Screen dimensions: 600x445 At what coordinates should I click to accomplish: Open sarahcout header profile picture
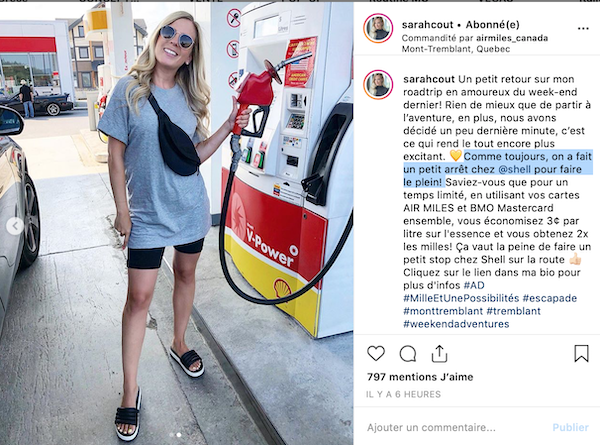pos(378,28)
